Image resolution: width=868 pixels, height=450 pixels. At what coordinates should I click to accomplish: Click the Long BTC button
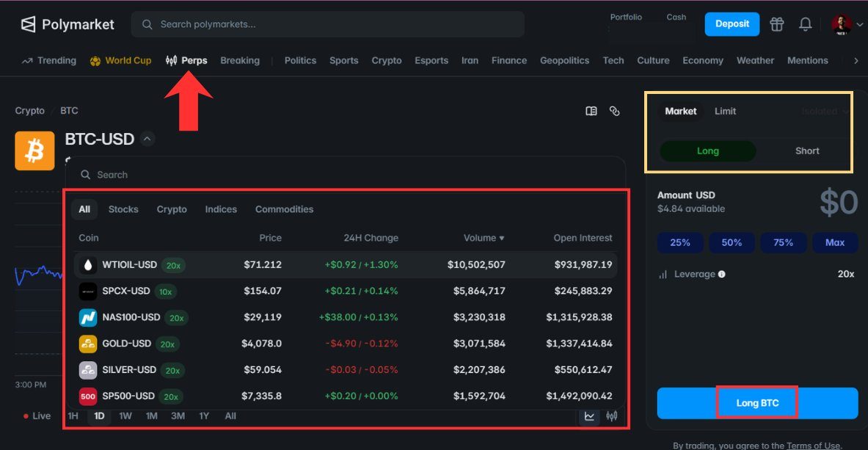[757, 403]
